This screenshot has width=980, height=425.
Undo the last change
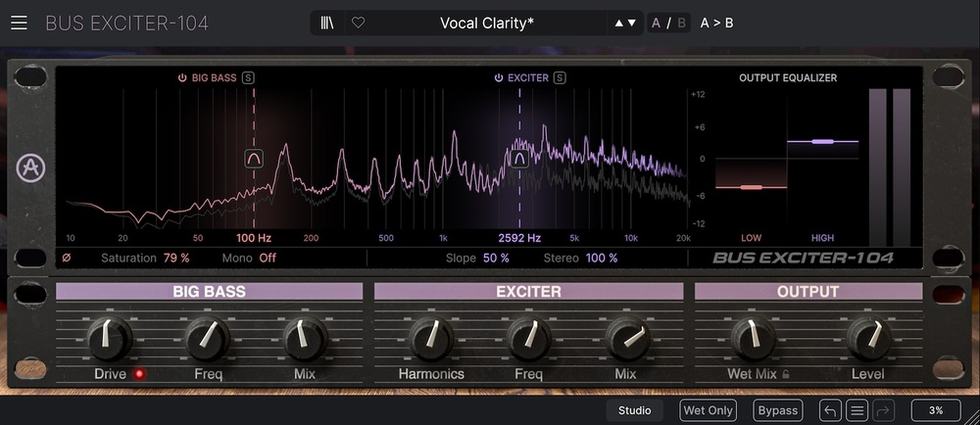coord(830,410)
